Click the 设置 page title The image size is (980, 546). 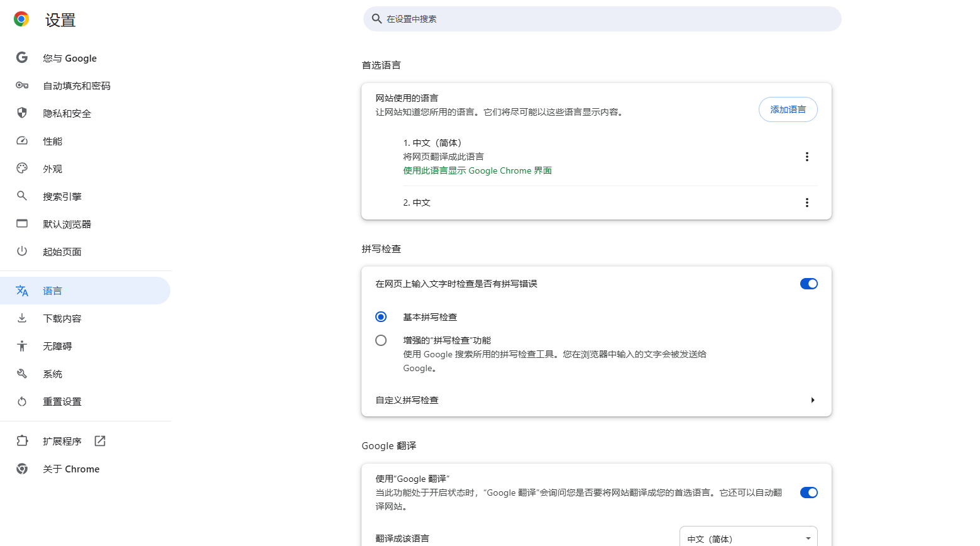(x=60, y=20)
